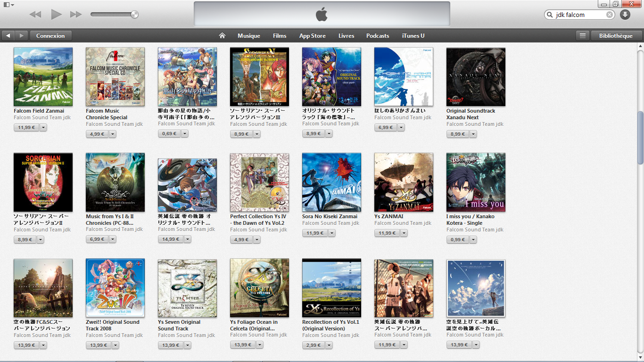The image size is (644, 362).
Task: Open the iTunes menu icon at top left
Action: click(8, 4)
